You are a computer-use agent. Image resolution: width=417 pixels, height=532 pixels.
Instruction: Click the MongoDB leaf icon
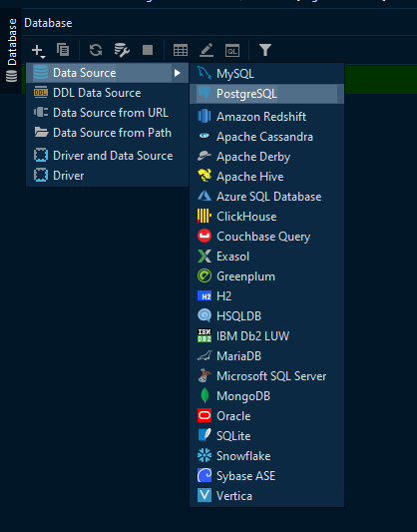click(x=205, y=395)
